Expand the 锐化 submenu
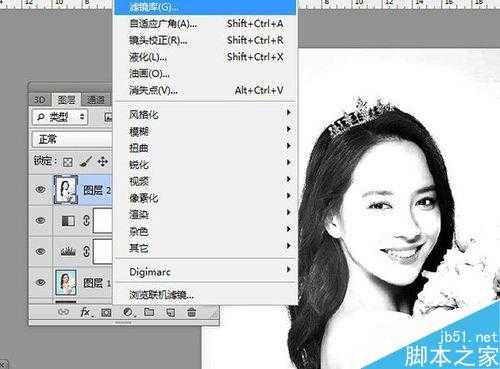This screenshot has width=500, height=369. coord(205,164)
